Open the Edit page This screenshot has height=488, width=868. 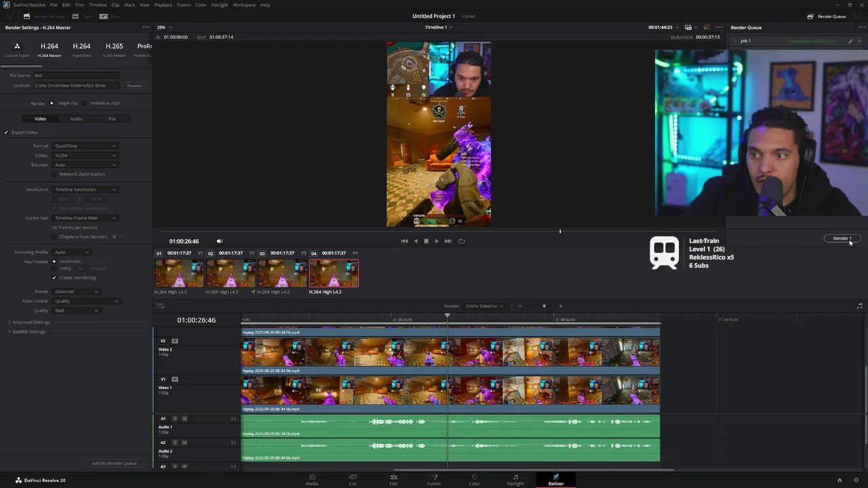pos(393,480)
